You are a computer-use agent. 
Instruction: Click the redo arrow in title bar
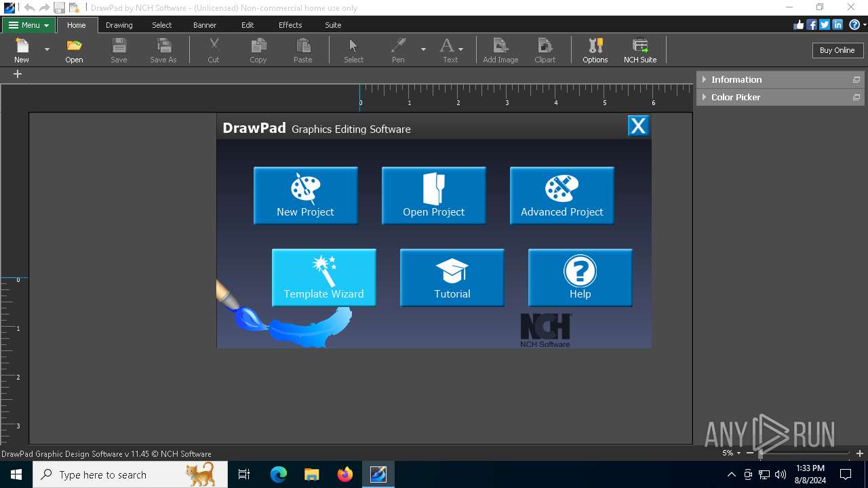point(44,7)
